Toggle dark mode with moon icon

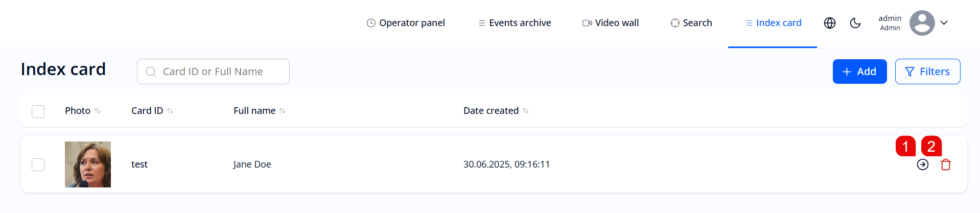point(855,23)
